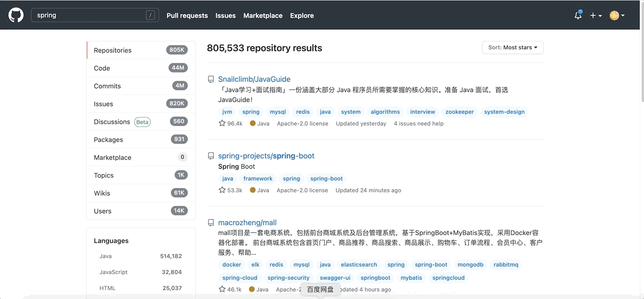Filter results by Java language
The image size is (644, 299).
[x=141, y=256]
